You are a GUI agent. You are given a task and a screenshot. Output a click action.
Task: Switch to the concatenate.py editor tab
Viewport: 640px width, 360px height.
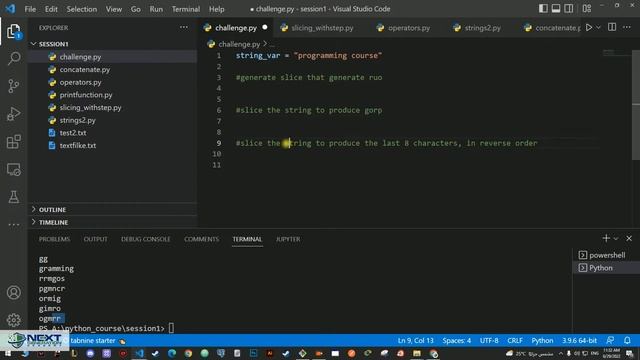tap(552, 28)
